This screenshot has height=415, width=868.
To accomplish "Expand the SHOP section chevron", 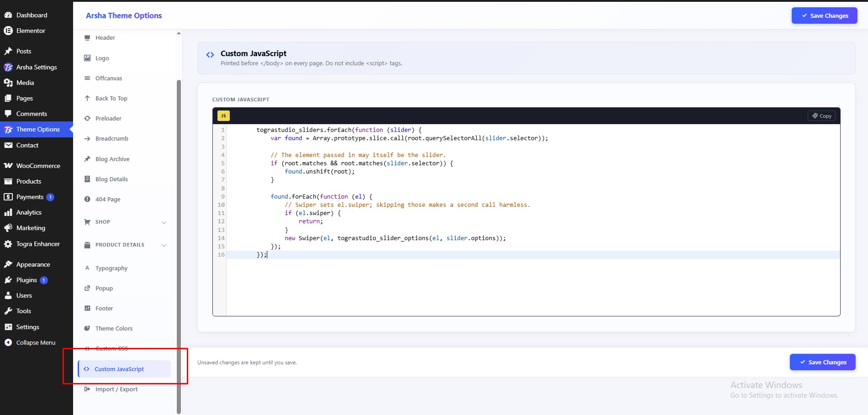I will coord(164,222).
